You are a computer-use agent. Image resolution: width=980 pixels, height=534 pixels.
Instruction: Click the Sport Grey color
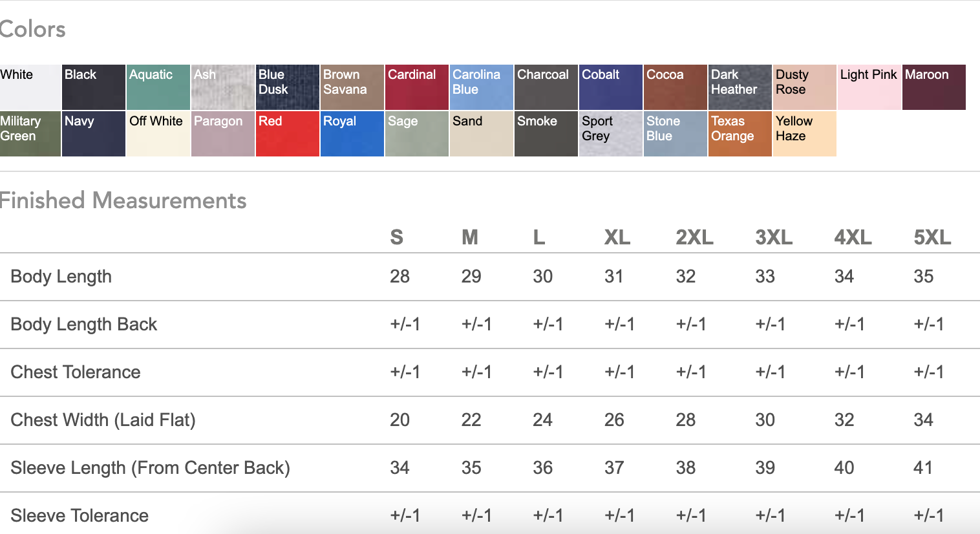coord(611,134)
